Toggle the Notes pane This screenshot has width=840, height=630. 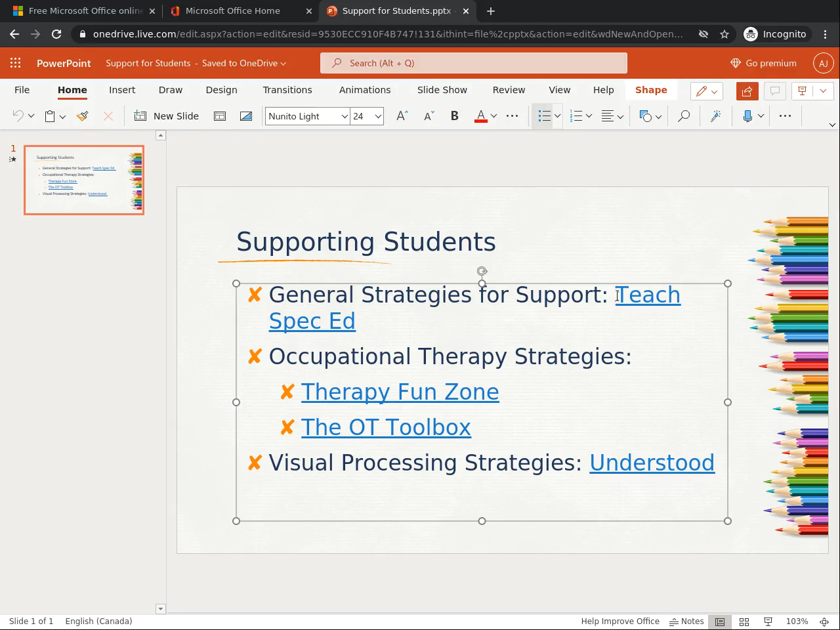point(686,621)
